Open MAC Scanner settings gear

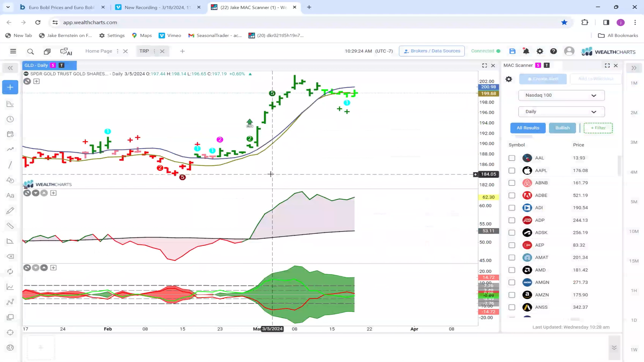tap(509, 79)
